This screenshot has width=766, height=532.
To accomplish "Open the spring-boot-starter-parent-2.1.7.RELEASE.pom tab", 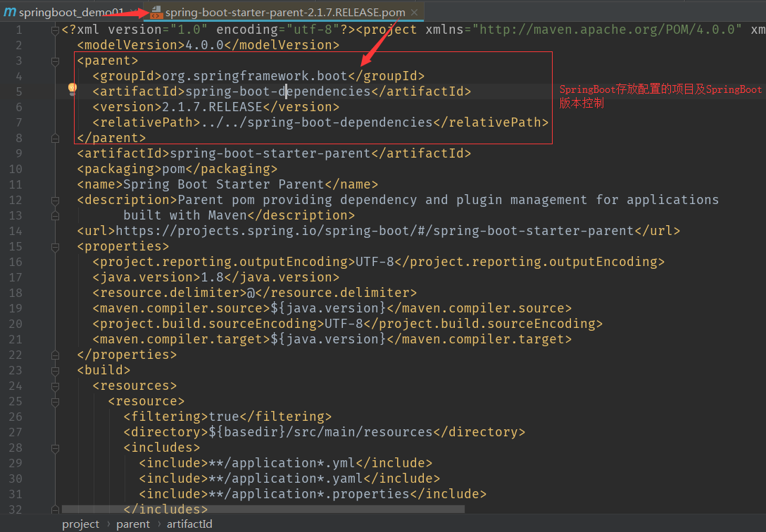I will (x=285, y=12).
